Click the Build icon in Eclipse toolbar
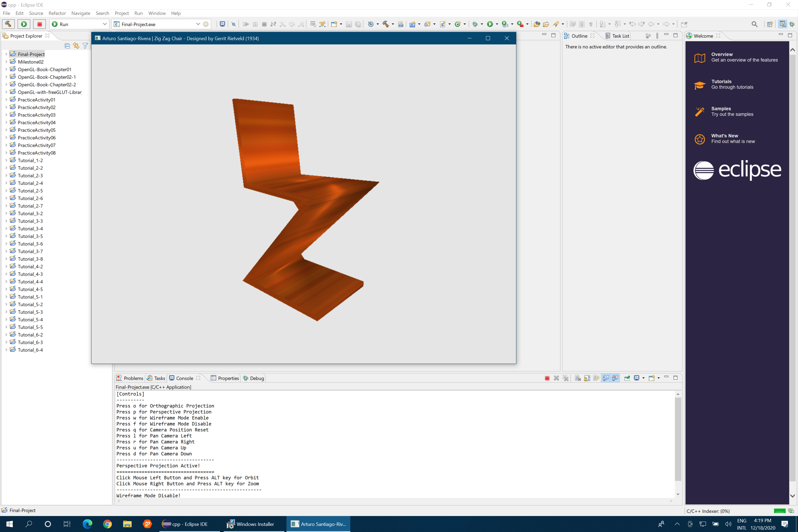Screen dimensions: 798x532 pyautogui.click(x=8, y=24)
